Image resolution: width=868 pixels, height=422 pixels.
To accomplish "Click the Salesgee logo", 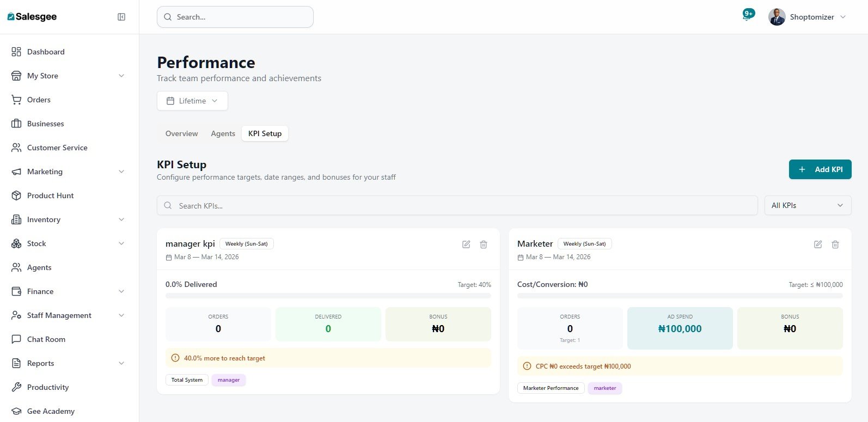I will click(32, 17).
